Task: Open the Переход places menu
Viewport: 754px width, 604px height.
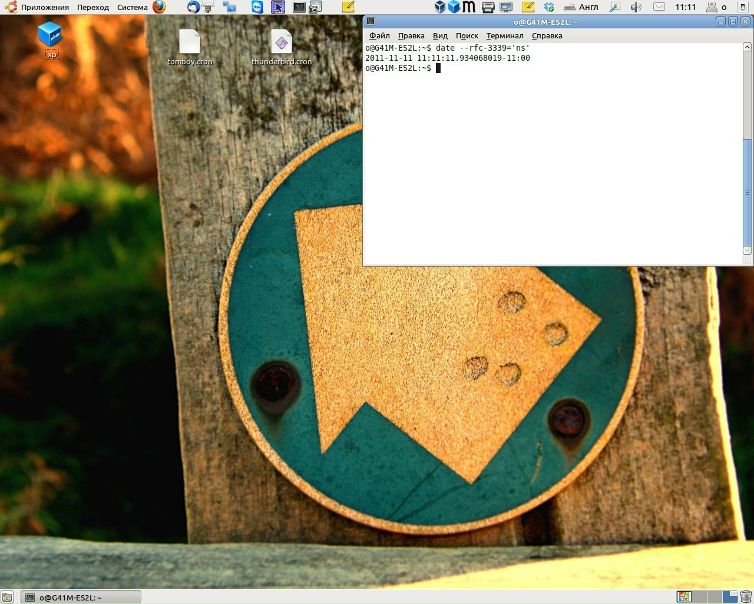Action: click(93, 7)
